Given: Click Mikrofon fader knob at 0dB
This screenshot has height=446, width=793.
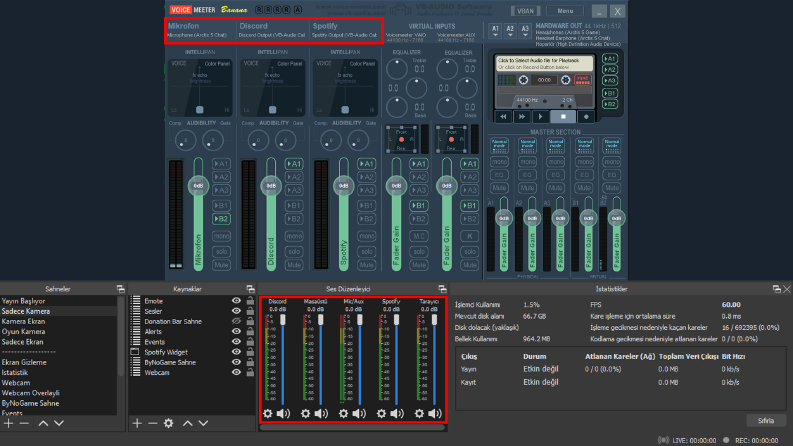Looking at the screenshot, I should pos(198,186).
